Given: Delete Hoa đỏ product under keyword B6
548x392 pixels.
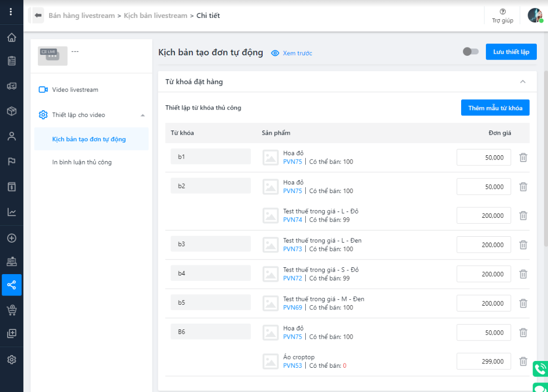Looking at the screenshot, I should pyautogui.click(x=523, y=333).
